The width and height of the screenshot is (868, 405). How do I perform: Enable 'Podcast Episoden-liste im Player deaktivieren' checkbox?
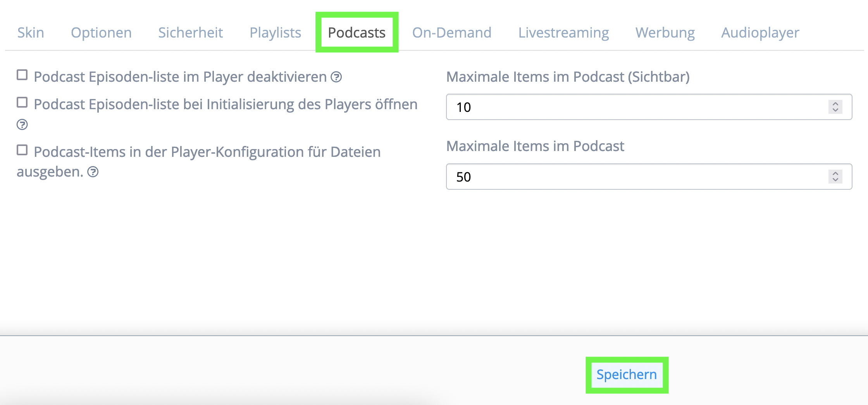click(x=22, y=75)
